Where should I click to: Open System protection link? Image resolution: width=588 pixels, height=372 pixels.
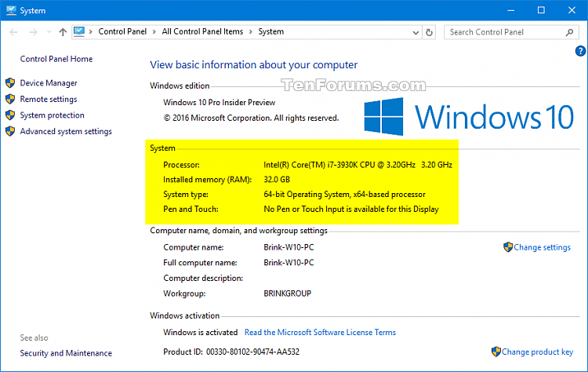(x=52, y=115)
